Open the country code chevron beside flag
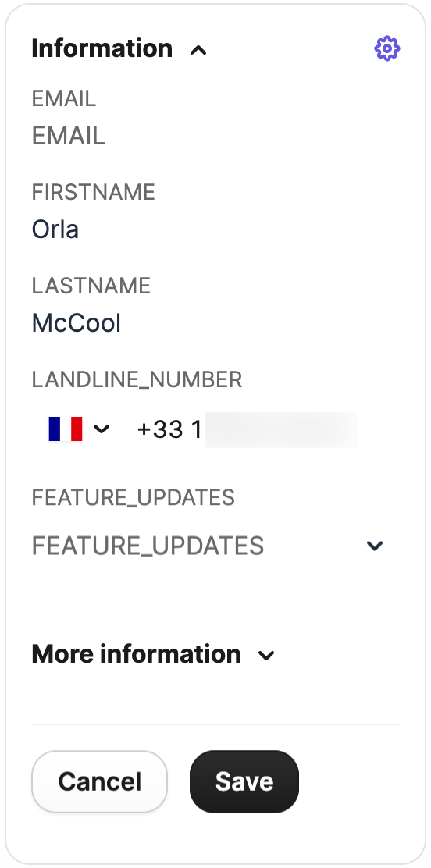 (x=102, y=429)
